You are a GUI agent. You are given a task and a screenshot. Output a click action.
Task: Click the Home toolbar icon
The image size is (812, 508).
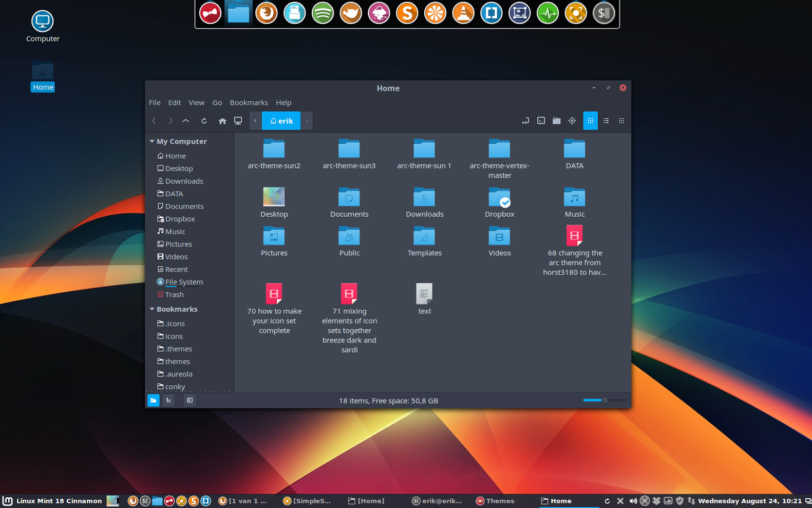click(222, 121)
